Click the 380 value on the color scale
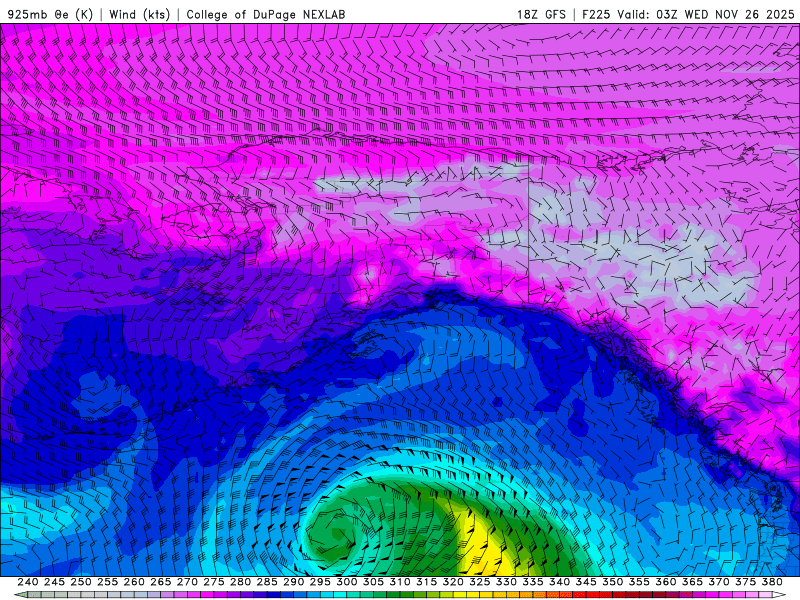 [x=772, y=582]
